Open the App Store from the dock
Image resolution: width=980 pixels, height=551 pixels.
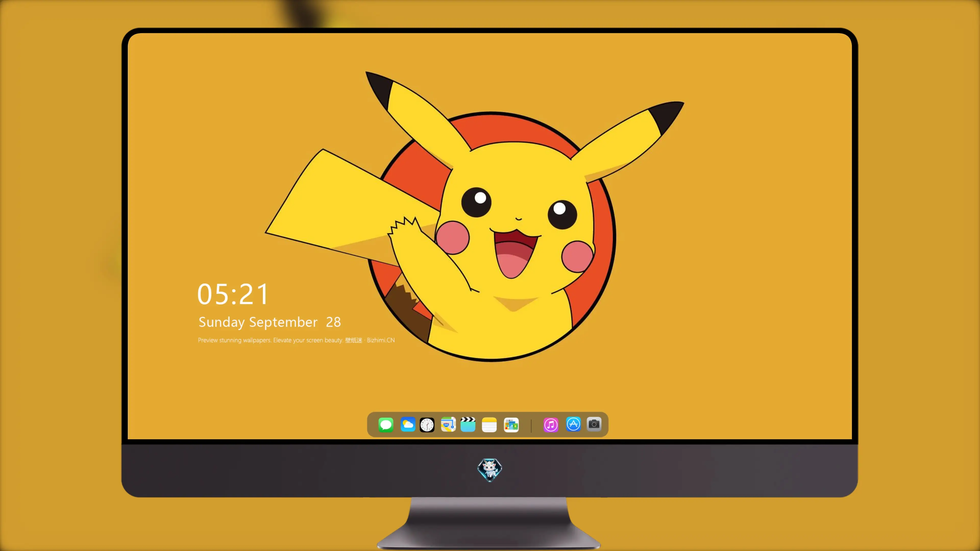(x=573, y=424)
